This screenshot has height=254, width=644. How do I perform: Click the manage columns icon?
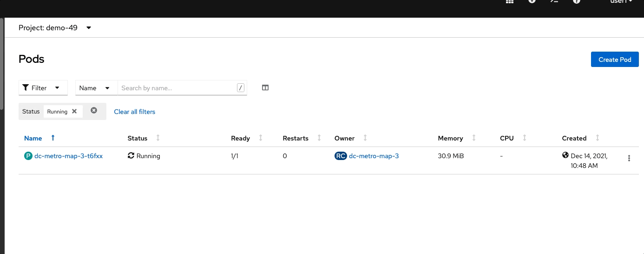pos(265,87)
